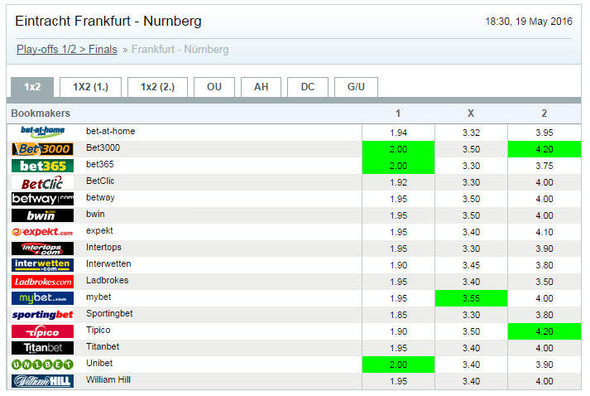The height and width of the screenshot is (396, 590).
Task: Click Ladbrokes away odds 3.50
Action: click(544, 282)
